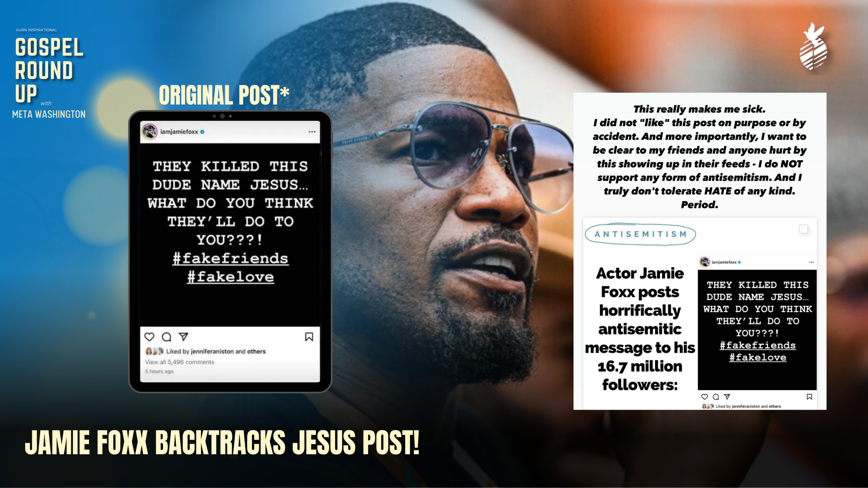Tap the share paper-plane icon on tablet post

[183, 336]
